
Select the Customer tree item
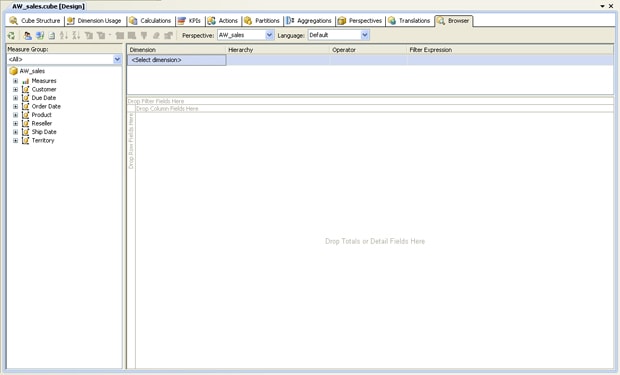coord(44,89)
